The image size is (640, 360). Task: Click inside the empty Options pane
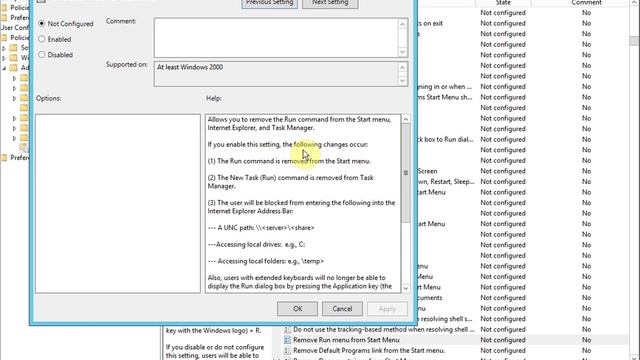[x=118, y=204]
